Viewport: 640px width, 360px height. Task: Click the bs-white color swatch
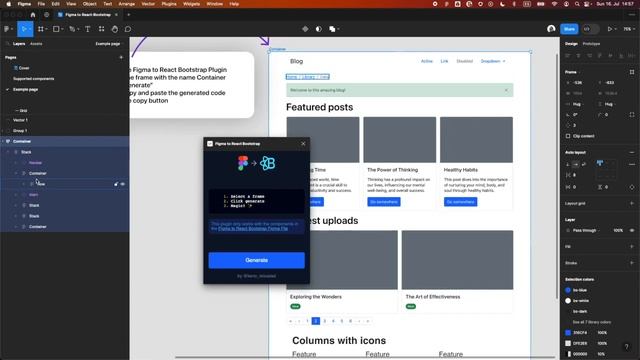[568, 301]
